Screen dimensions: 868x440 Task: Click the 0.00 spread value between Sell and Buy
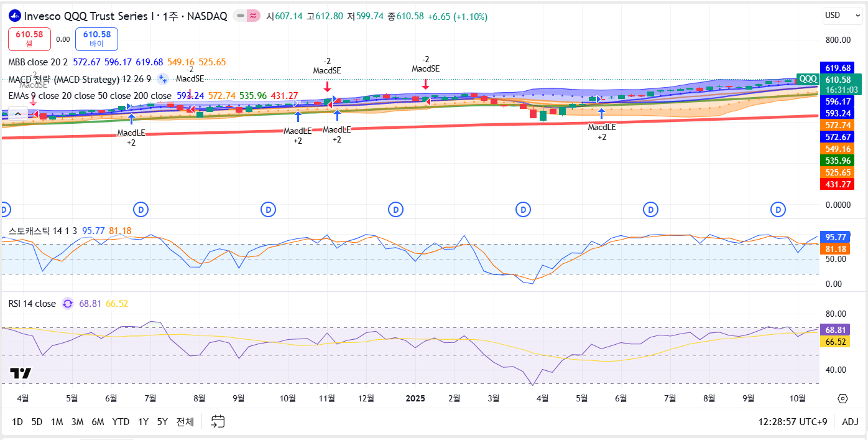click(x=63, y=39)
